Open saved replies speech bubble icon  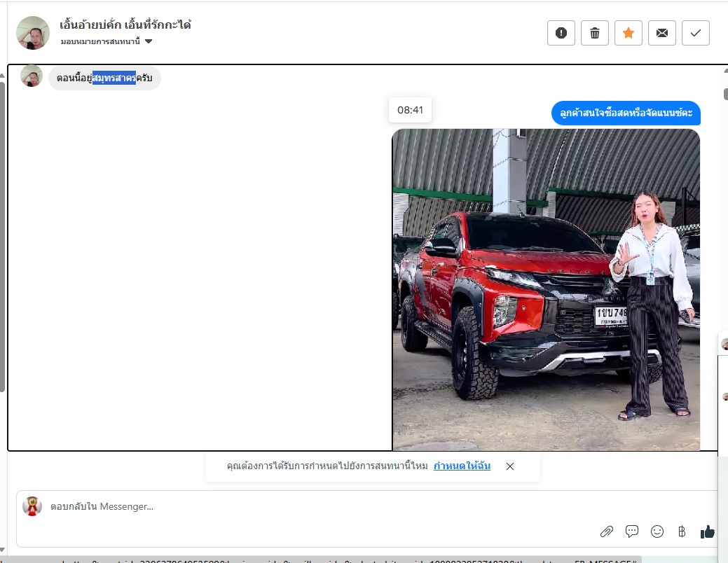click(x=632, y=531)
